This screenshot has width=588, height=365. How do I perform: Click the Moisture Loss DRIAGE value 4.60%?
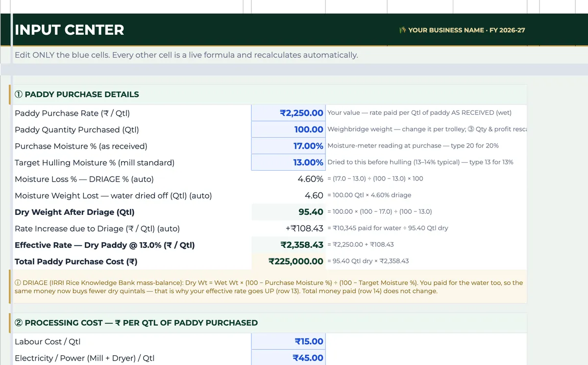coord(310,179)
